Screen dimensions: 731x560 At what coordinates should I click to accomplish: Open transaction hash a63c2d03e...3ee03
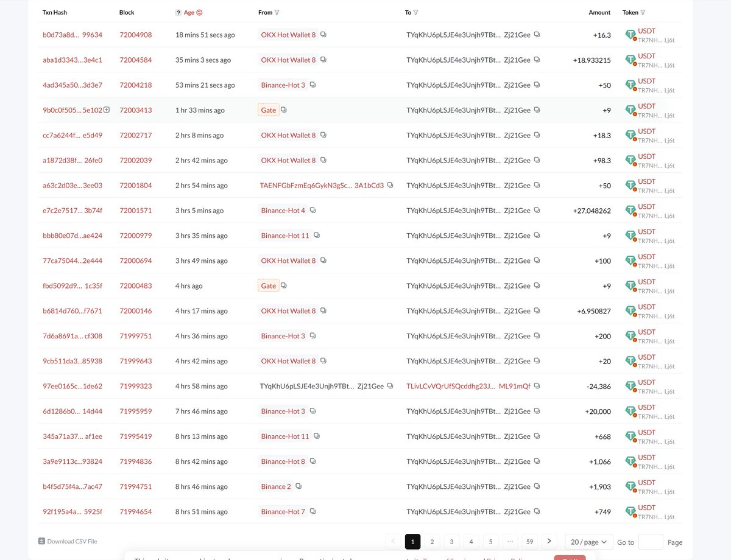[x=72, y=185]
